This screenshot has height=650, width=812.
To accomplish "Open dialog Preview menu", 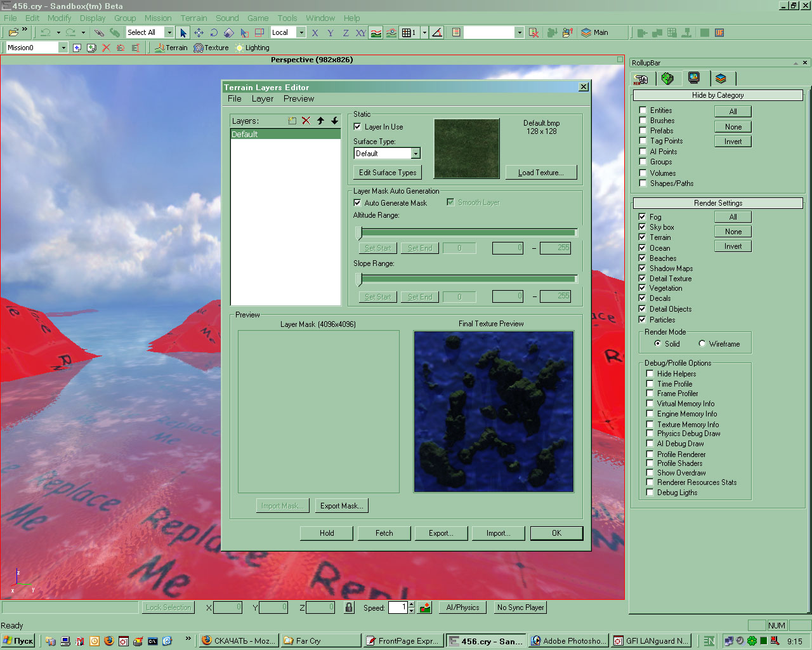I will pyautogui.click(x=299, y=99).
